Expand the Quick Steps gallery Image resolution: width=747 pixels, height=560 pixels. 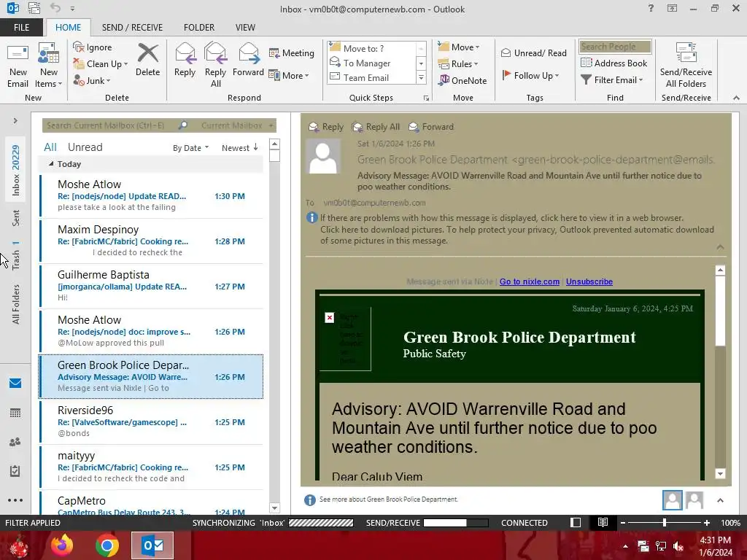[421, 77]
